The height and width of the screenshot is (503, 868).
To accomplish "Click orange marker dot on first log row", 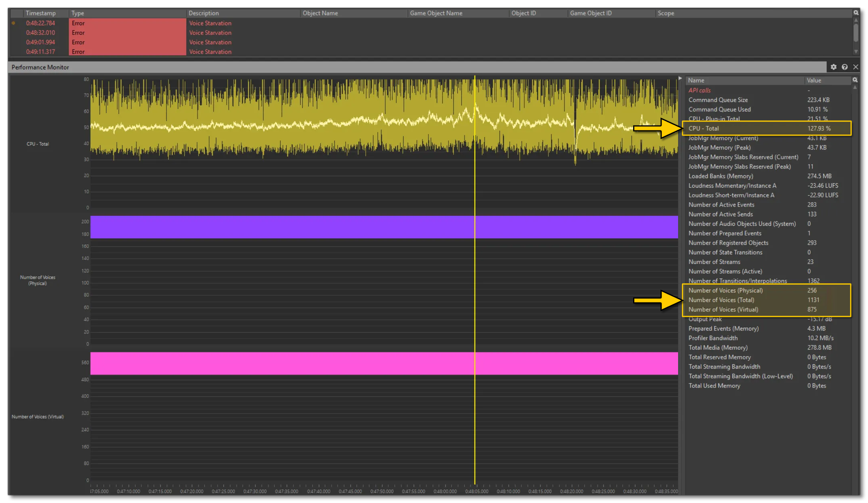I will pos(14,23).
